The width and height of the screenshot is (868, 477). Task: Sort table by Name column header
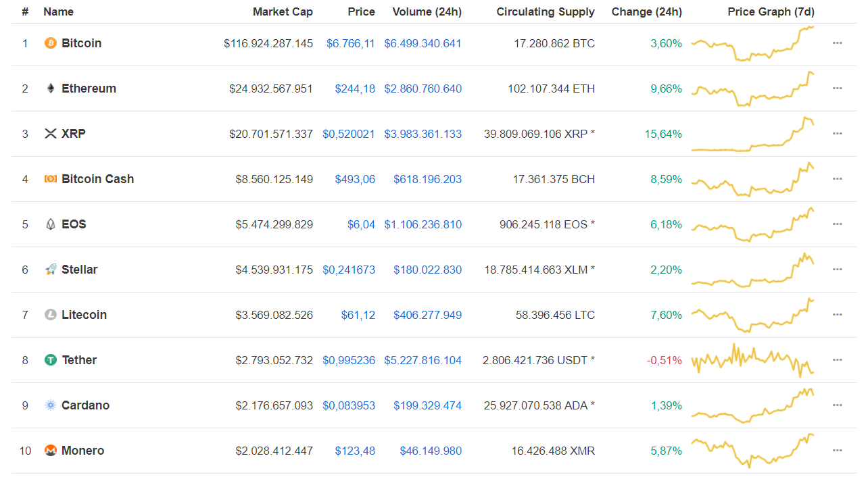pos(58,11)
